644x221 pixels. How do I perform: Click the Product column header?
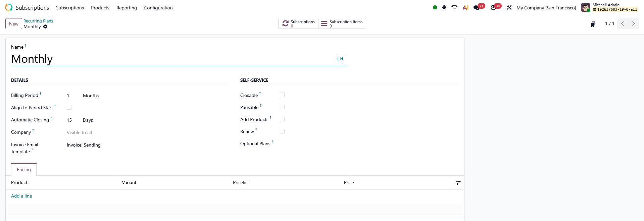[19, 182]
